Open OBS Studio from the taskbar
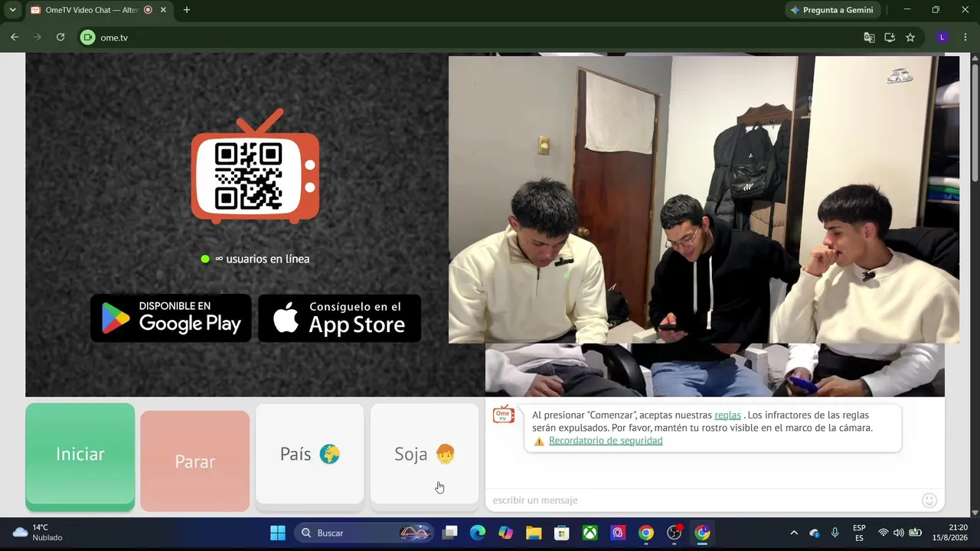The image size is (980, 551). (x=675, y=533)
